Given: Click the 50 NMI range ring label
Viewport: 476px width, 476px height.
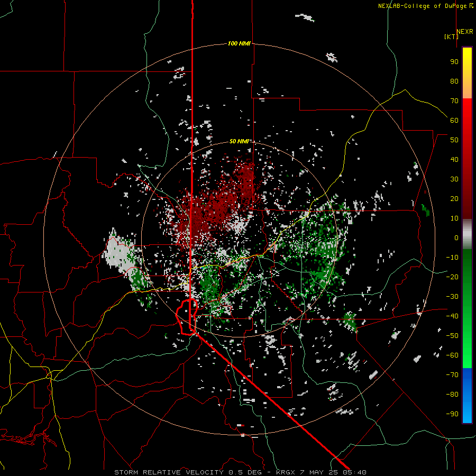Looking at the screenshot, I should tap(239, 141).
